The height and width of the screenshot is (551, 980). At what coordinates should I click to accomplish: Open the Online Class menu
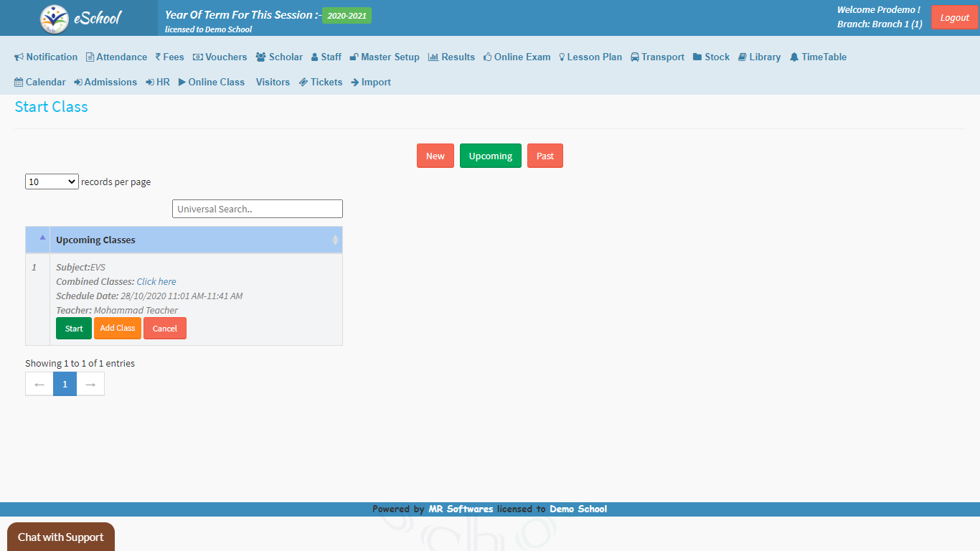[212, 83]
